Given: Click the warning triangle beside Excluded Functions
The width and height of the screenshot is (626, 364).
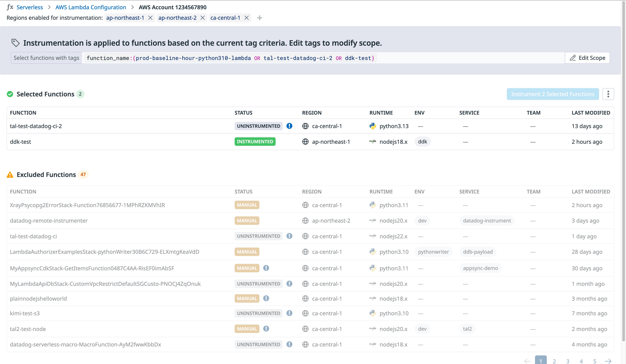Looking at the screenshot, I should point(10,174).
